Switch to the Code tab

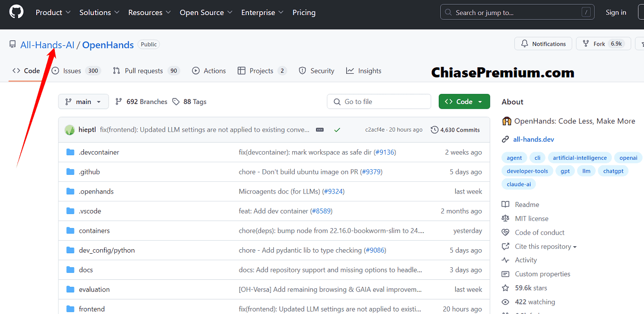(26, 71)
